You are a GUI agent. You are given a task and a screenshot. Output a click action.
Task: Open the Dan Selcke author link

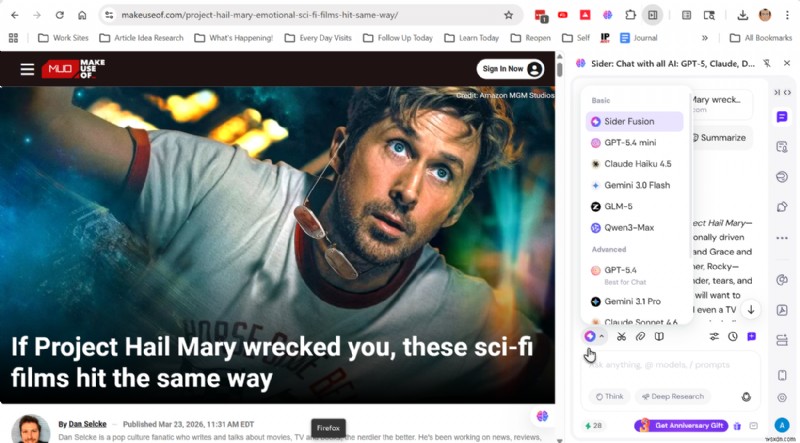pos(87,424)
